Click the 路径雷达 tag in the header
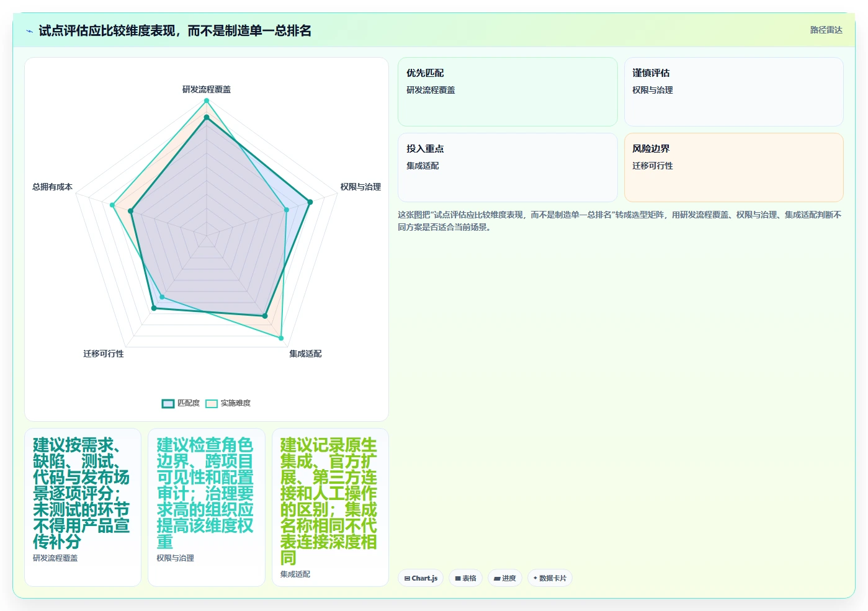Viewport: 868px width, 611px height. [826, 30]
